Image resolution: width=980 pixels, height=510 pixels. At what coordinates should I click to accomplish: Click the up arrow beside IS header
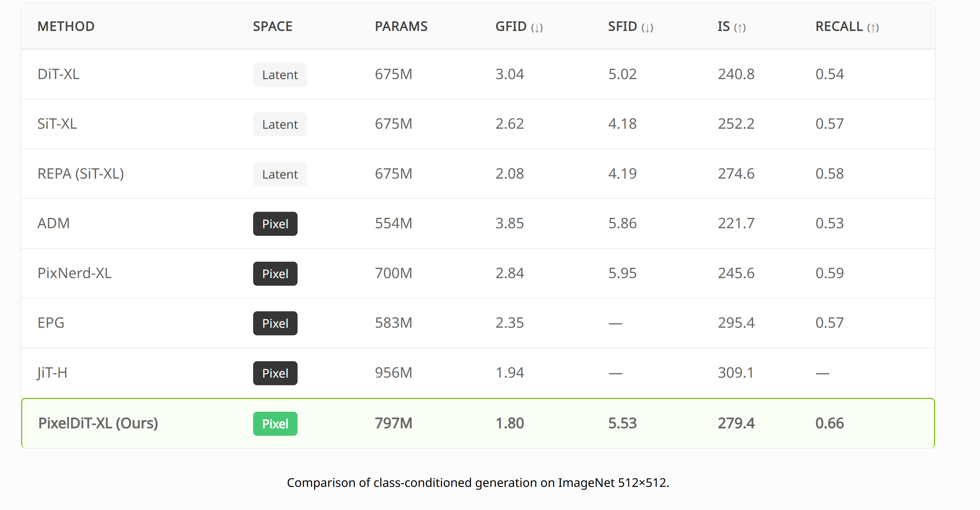point(740,28)
